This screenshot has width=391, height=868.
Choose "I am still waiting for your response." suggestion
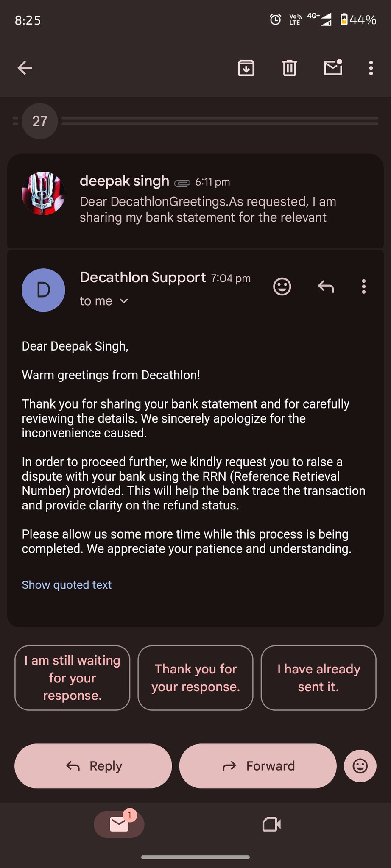[x=73, y=678]
